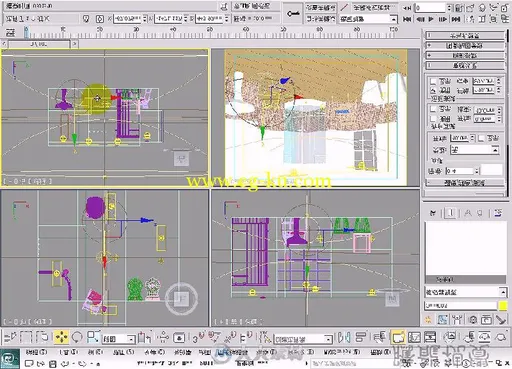
Task: Switch to the Utilities hammer tab
Action: coord(501,320)
